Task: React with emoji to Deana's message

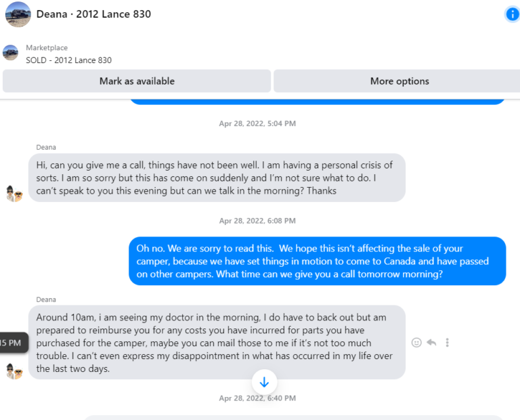Action: [416, 343]
